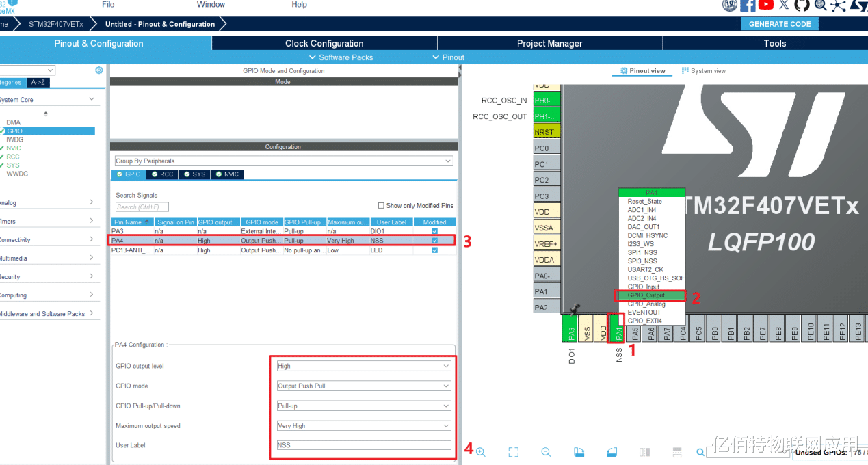The image size is (868, 465).
Task: Open the network/community nodes icon
Action: click(x=839, y=5)
